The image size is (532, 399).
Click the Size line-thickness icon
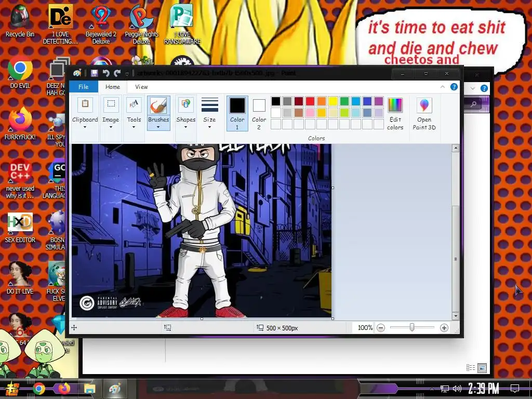(x=210, y=105)
